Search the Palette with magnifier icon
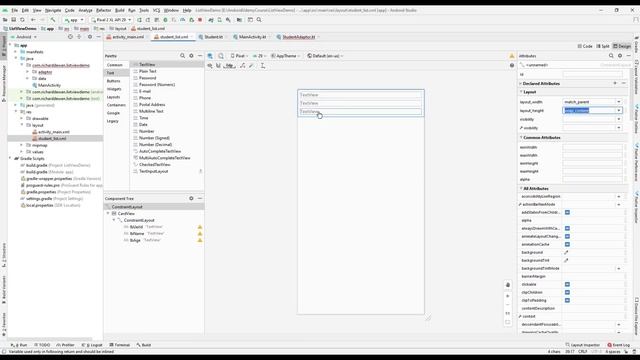 pyautogui.click(x=182, y=56)
